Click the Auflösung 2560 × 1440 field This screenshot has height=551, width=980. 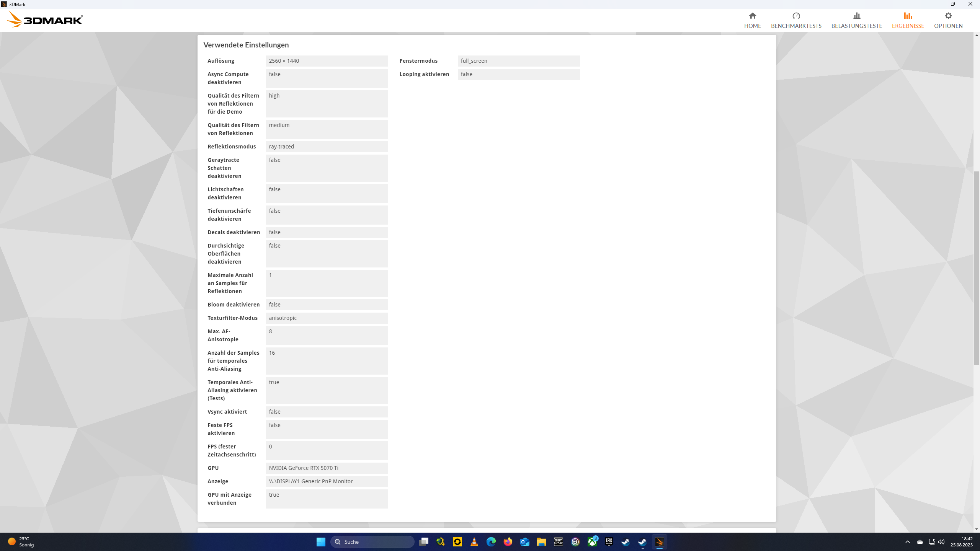[327, 61]
